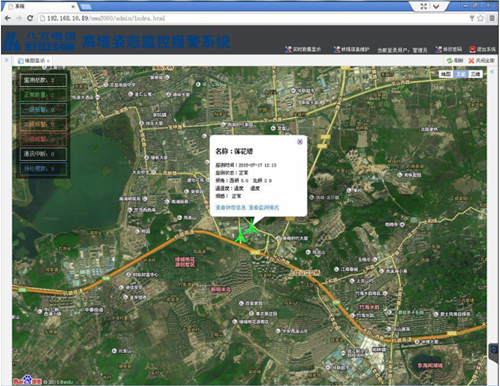
Task: Collapse the right side panel arrow
Action: [x=493, y=72]
